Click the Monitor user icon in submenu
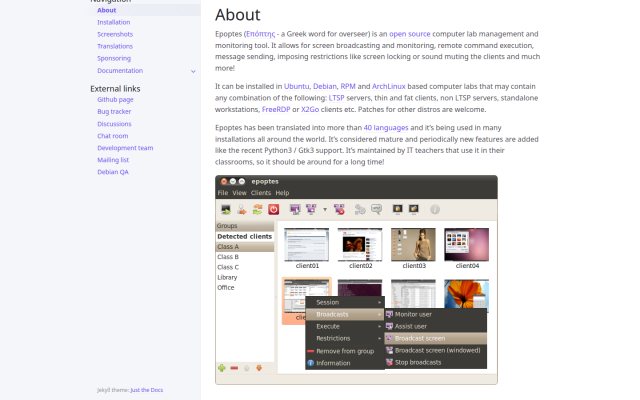Image resolution: width=640 pixels, height=400 pixels. pyautogui.click(x=389, y=314)
